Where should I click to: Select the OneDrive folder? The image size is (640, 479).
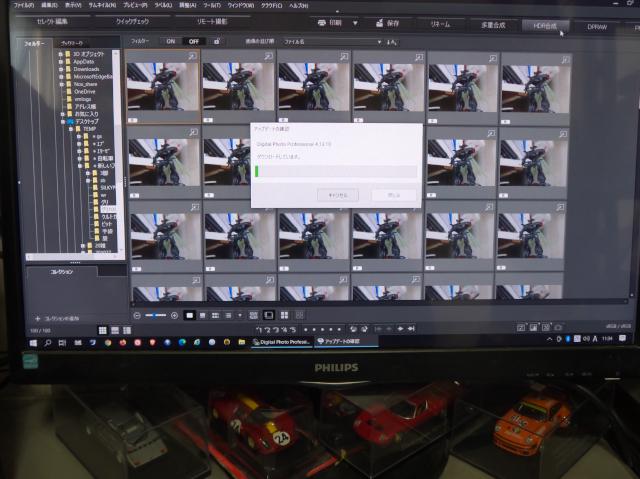[x=85, y=92]
